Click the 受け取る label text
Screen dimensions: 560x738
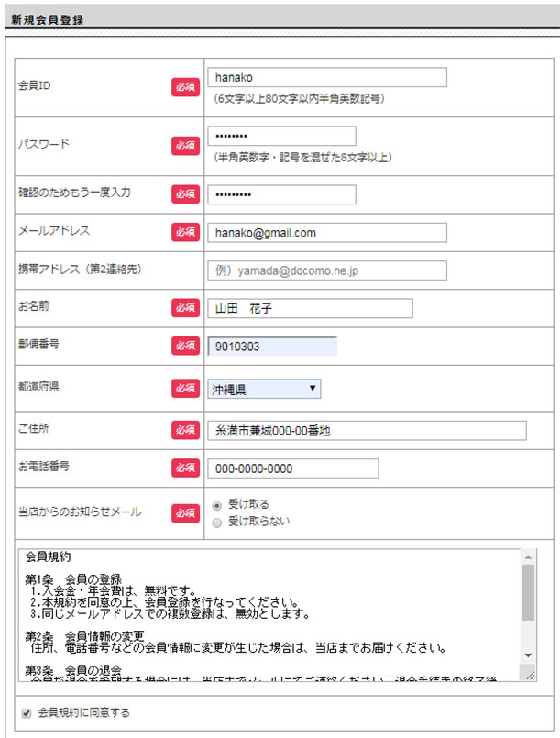[x=248, y=504]
